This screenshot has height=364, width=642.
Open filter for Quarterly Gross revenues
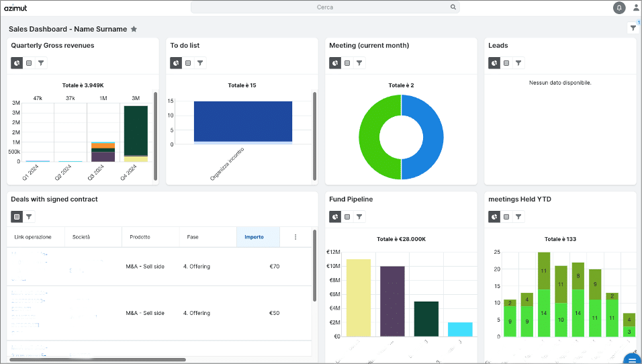(x=41, y=63)
